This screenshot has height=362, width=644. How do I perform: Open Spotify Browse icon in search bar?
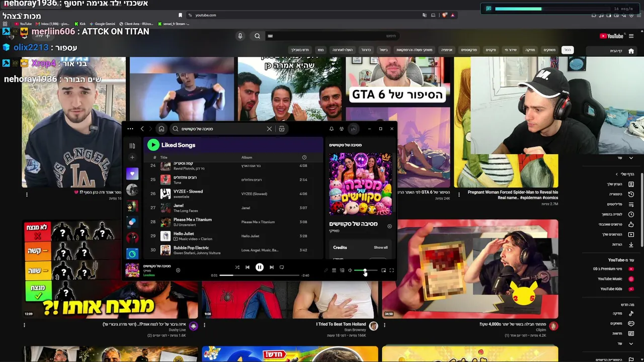point(282,129)
